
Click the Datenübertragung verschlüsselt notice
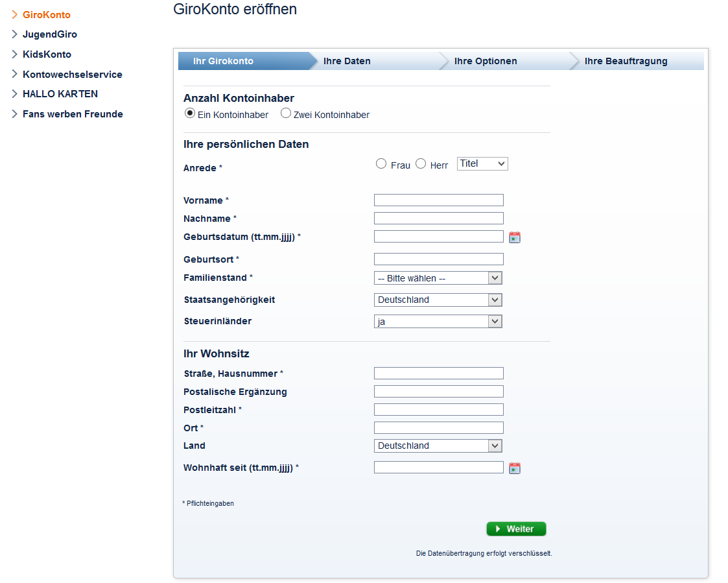[x=484, y=553]
